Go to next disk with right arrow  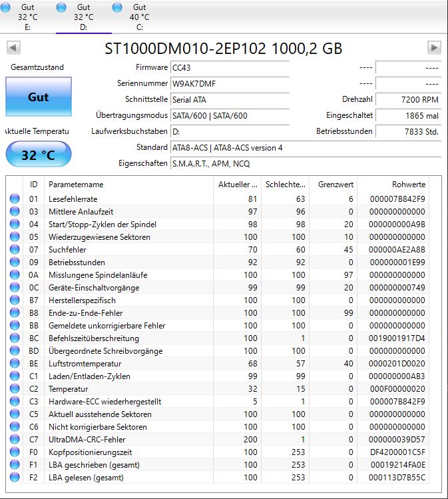434,48
